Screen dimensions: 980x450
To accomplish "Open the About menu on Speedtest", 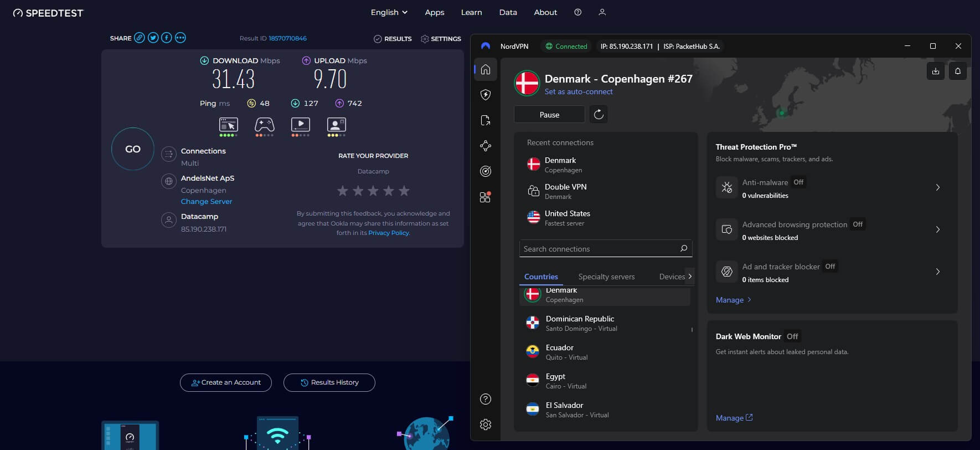I will click(x=545, y=12).
